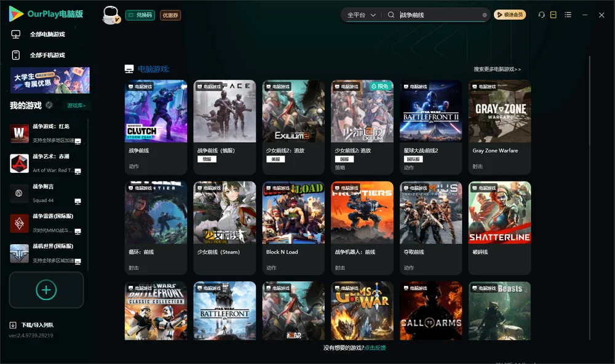Click the refresh icon next to 我的游戏

(49, 105)
